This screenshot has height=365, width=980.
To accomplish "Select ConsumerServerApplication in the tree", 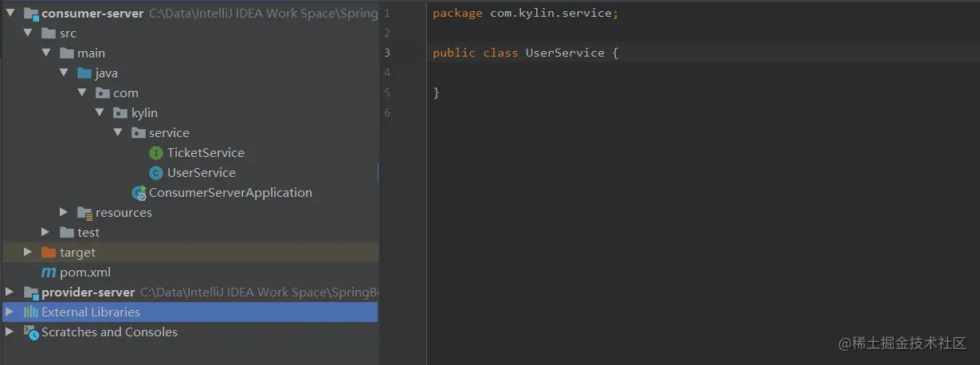I will point(230,193).
